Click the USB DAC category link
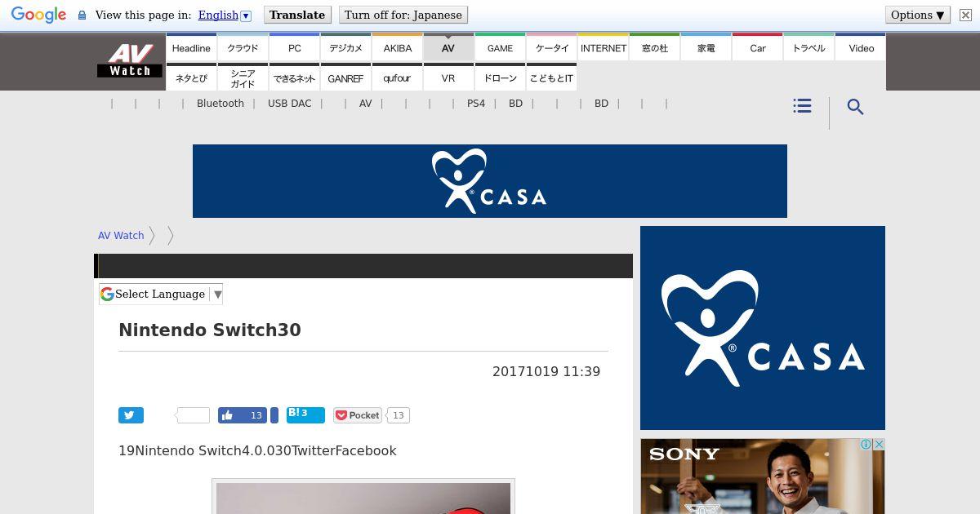980x514 pixels. click(x=290, y=104)
